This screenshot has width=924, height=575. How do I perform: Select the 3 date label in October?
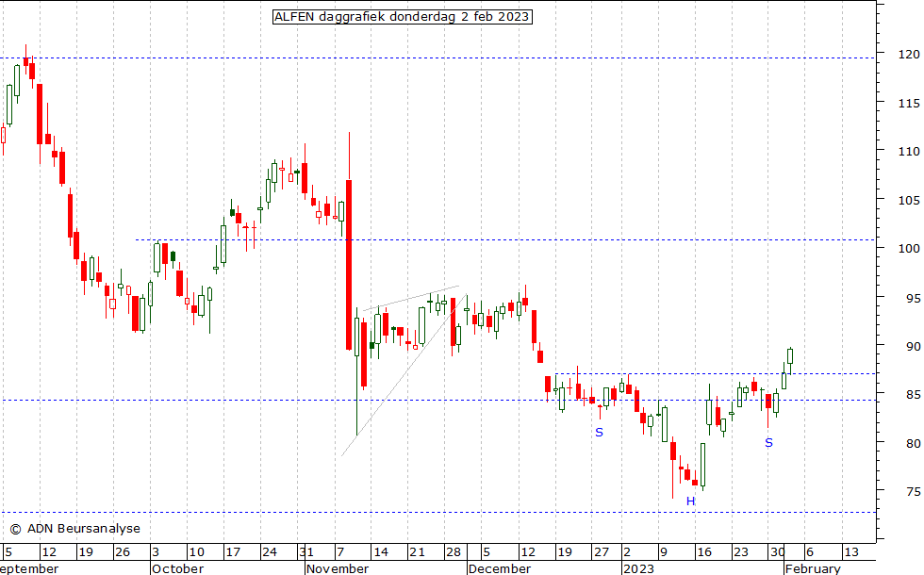[x=156, y=552]
